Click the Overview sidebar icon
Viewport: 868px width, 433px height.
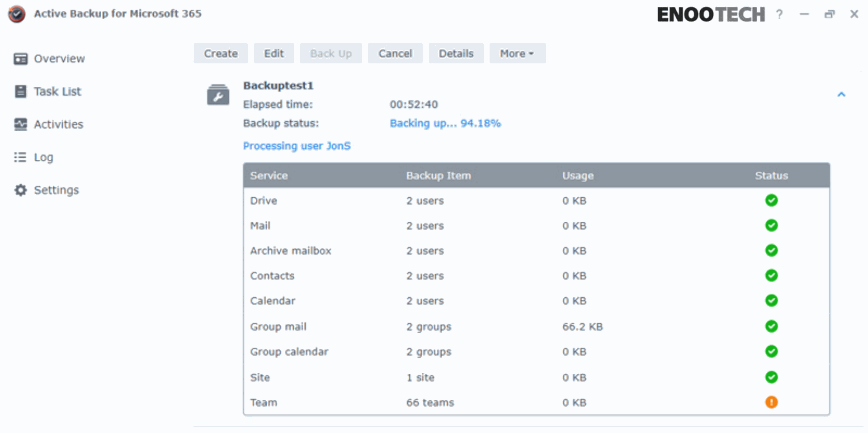pos(20,59)
